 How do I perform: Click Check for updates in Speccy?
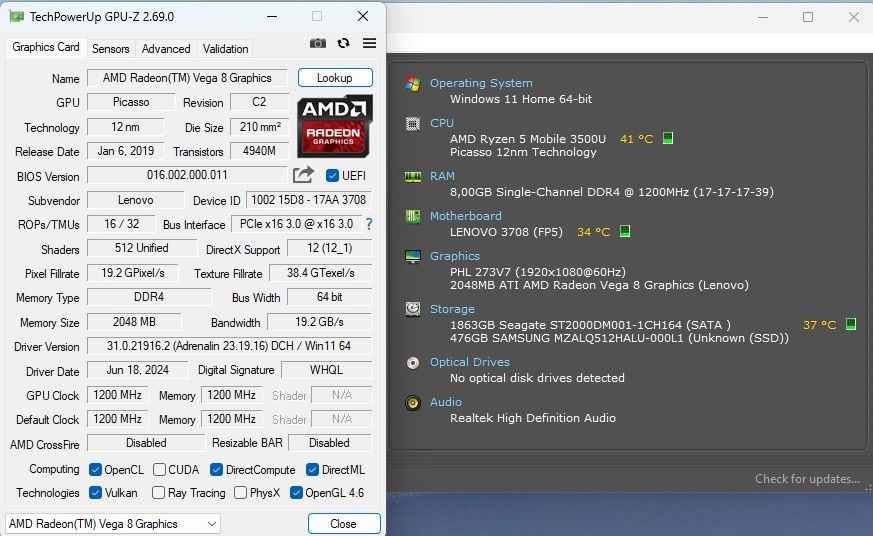[807, 479]
